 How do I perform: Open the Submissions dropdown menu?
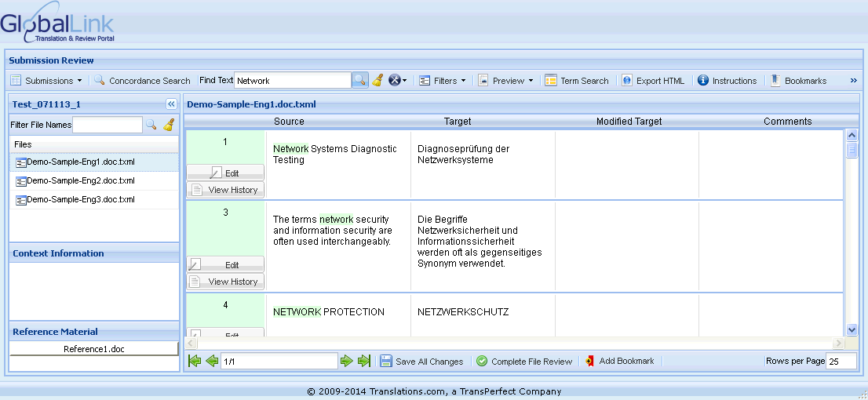click(46, 81)
